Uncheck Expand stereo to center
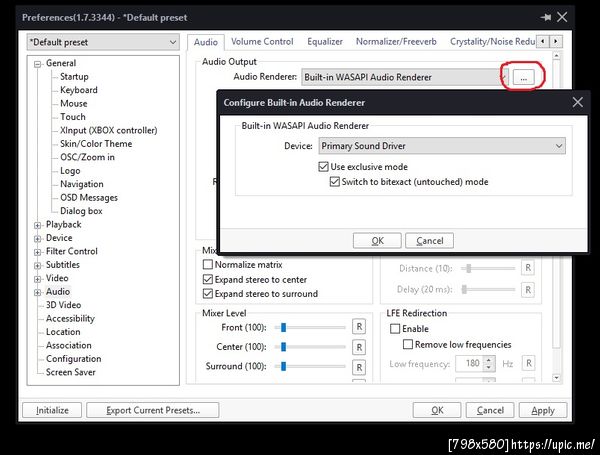This screenshot has height=455, width=600. tap(208, 279)
